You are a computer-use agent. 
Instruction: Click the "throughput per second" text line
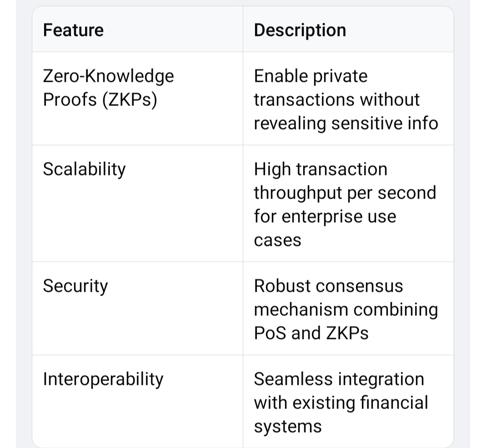(345, 193)
